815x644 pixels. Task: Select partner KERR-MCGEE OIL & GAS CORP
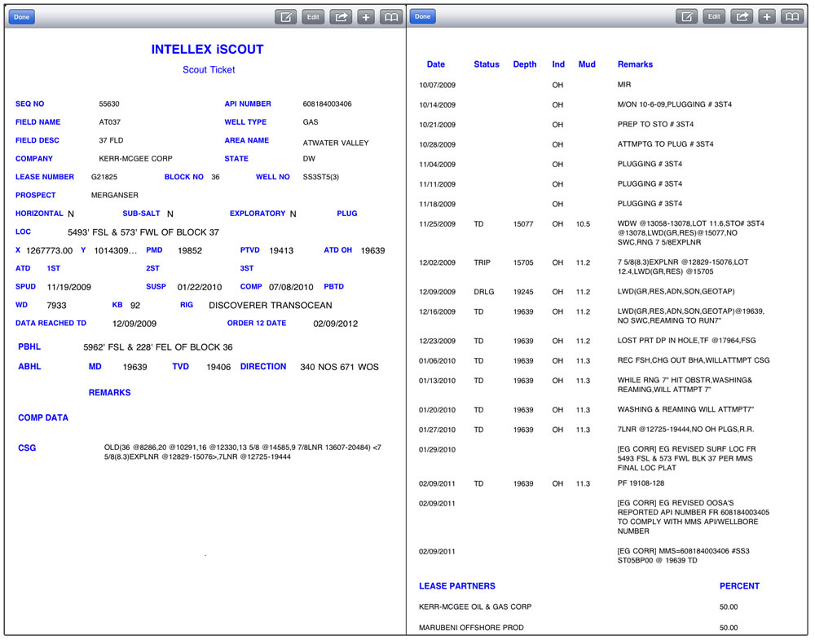click(x=475, y=607)
